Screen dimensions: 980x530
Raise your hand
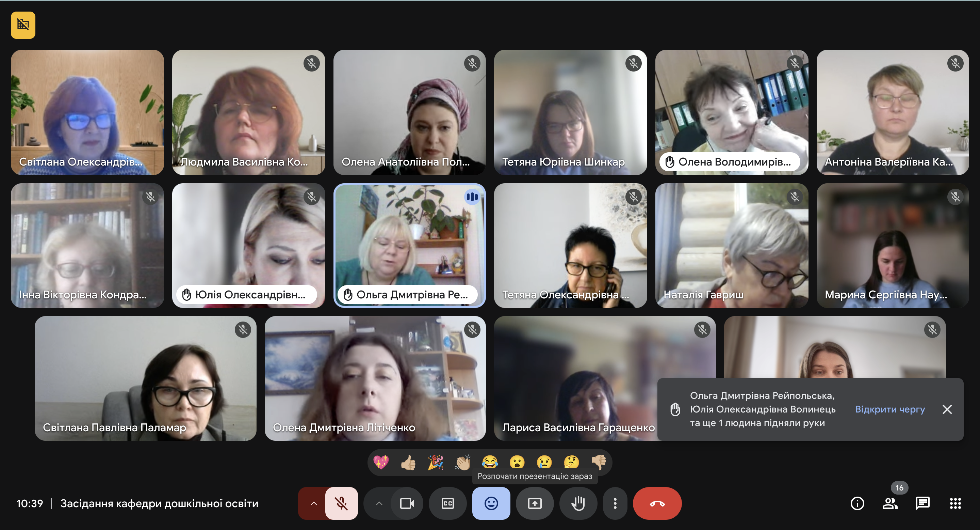coord(578,503)
